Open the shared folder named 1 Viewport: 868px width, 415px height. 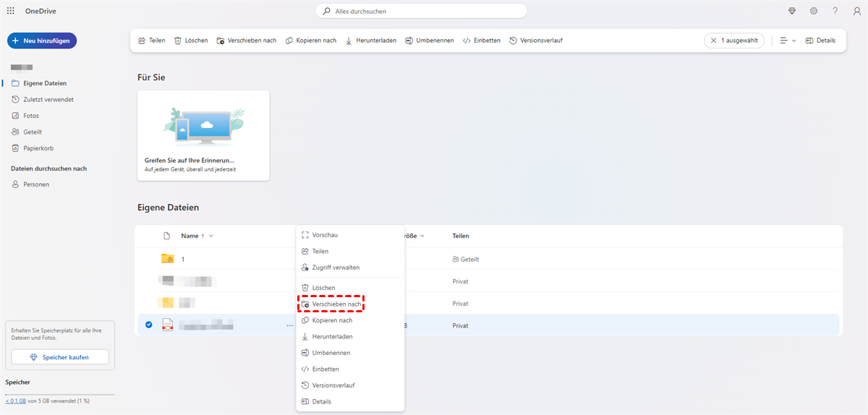point(183,259)
